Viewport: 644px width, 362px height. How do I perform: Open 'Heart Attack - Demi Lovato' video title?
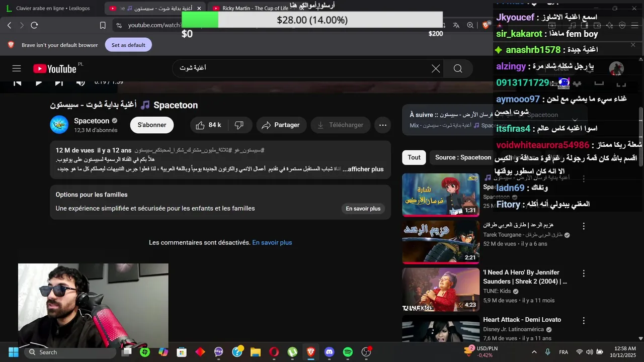point(522,320)
